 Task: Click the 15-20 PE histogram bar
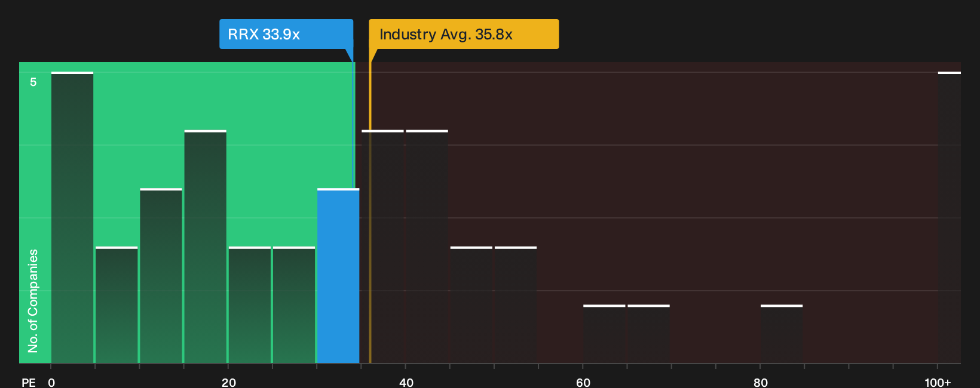(x=206, y=247)
